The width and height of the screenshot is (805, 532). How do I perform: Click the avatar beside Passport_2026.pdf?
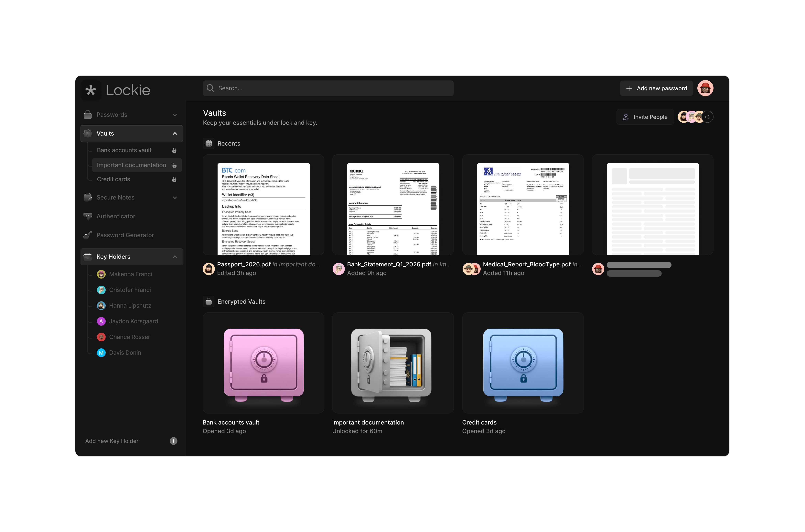point(209,269)
